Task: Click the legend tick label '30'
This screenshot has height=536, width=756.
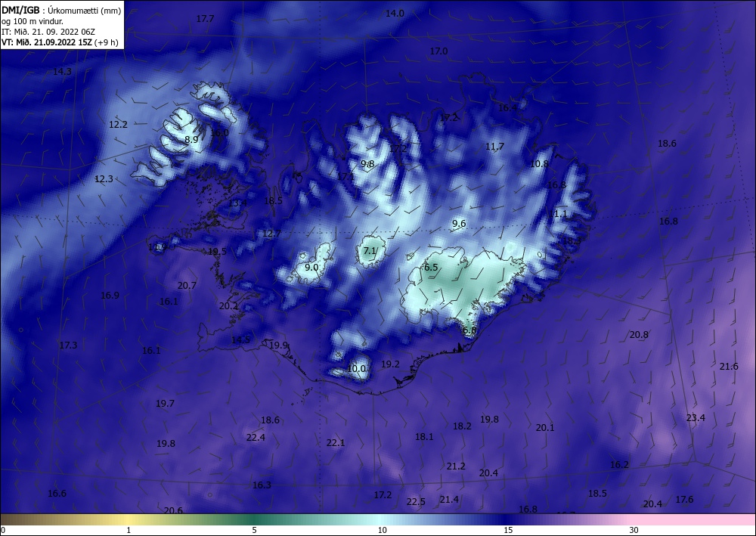Action: (x=634, y=530)
